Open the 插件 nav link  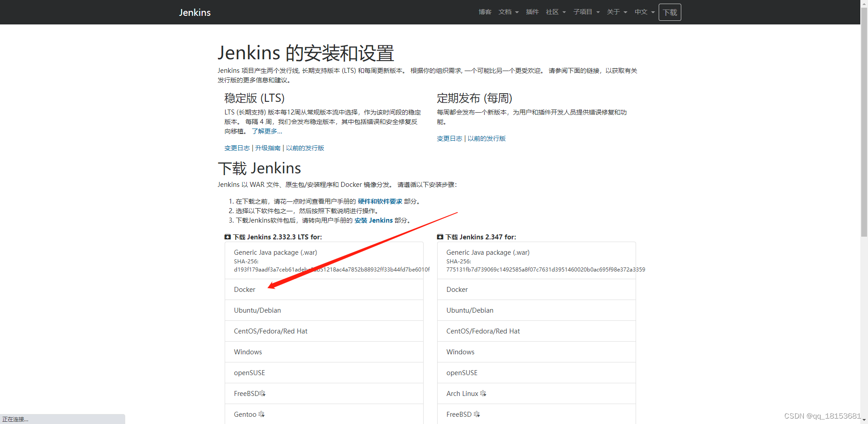(x=532, y=12)
